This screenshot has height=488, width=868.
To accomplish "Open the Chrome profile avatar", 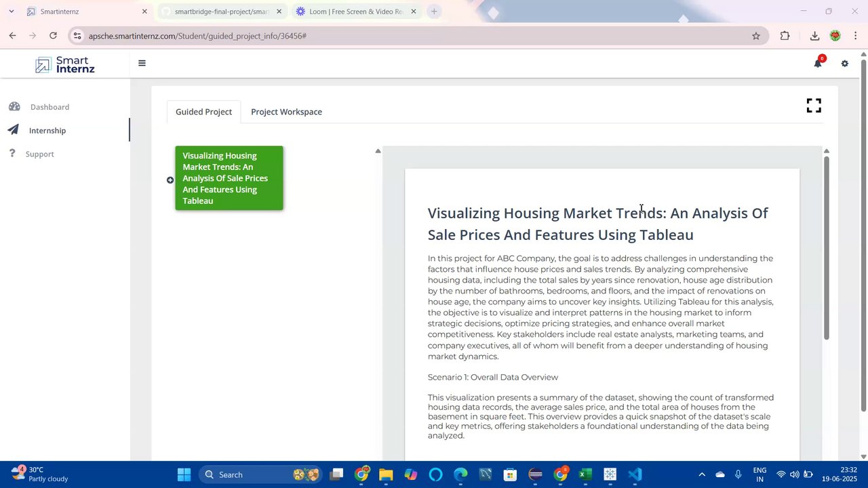I will 835,36.
